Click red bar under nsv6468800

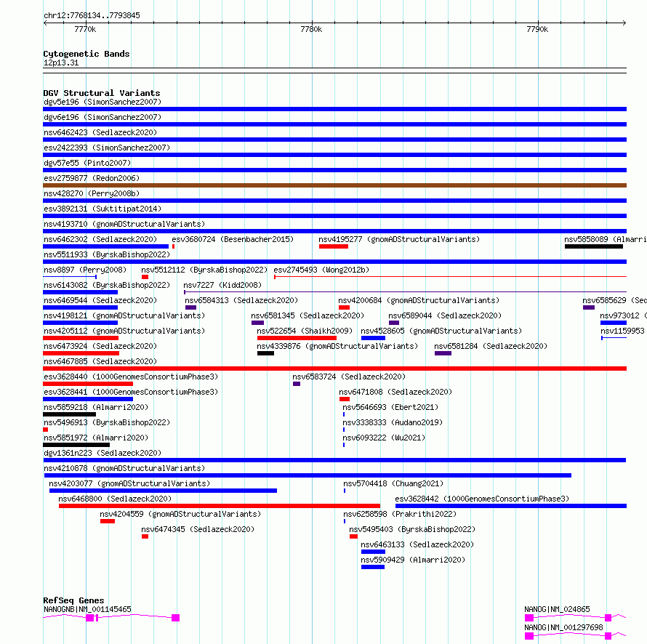(x=220, y=506)
